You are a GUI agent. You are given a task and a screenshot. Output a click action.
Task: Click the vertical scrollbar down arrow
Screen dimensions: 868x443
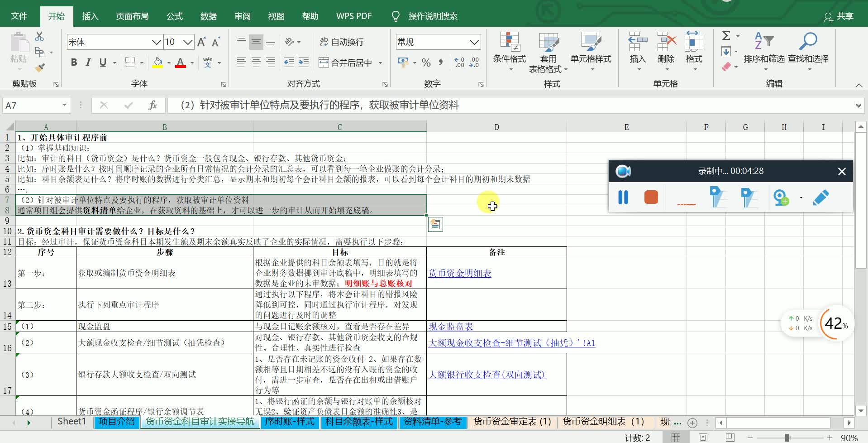[861, 411]
